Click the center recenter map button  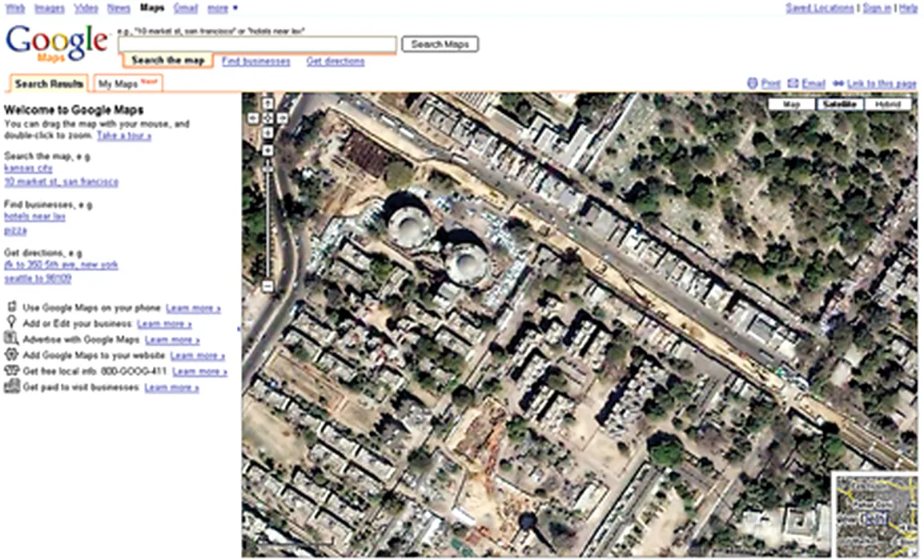(x=268, y=118)
